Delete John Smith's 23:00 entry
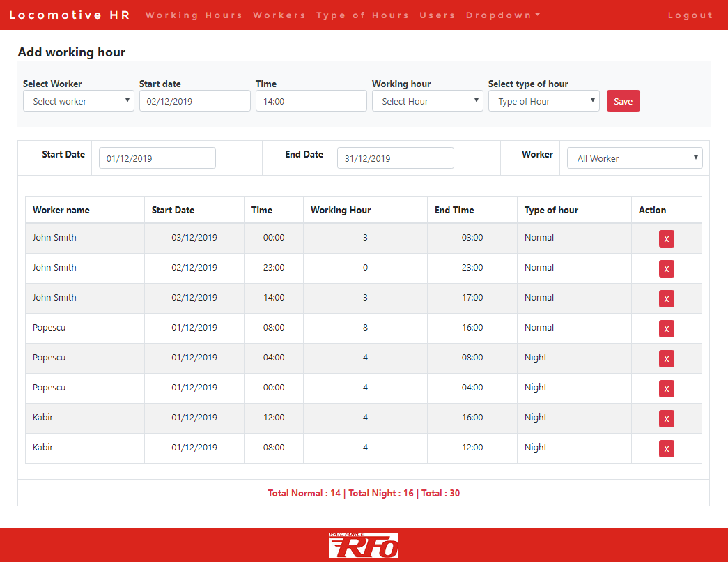Viewport: 728px width, 562px height. coord(666,269)
